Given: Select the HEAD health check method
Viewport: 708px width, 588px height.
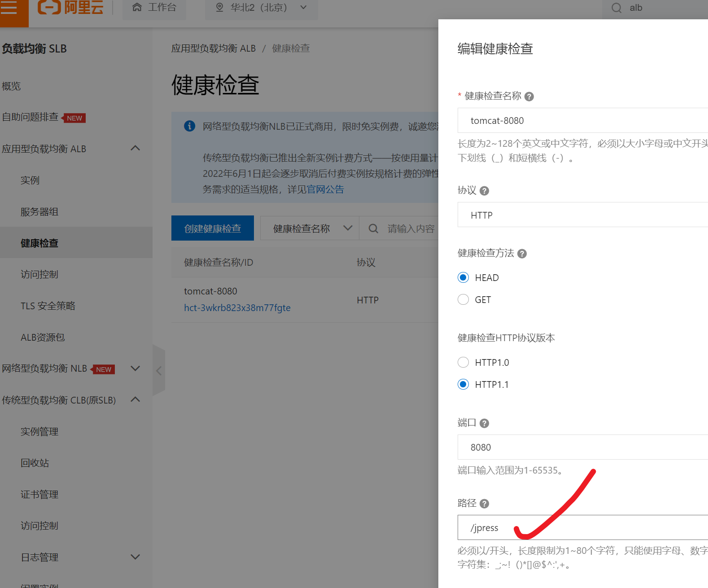Looking at the screenshot, I should 463,277.
